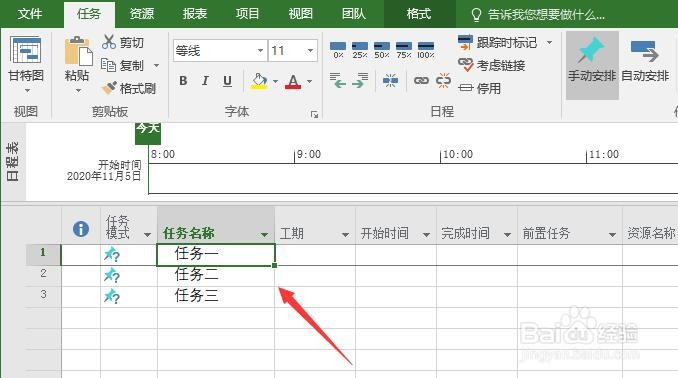Open 完成时间 column filter dropdown

(507, 235)
